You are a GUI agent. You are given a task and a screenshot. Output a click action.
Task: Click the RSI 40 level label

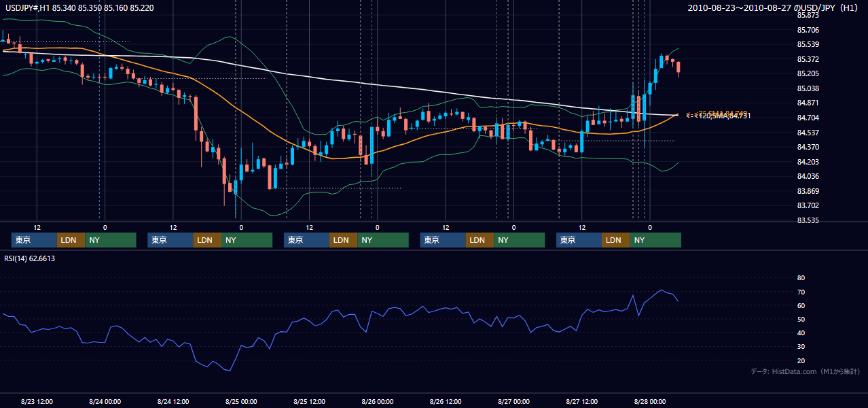point(801,333)
